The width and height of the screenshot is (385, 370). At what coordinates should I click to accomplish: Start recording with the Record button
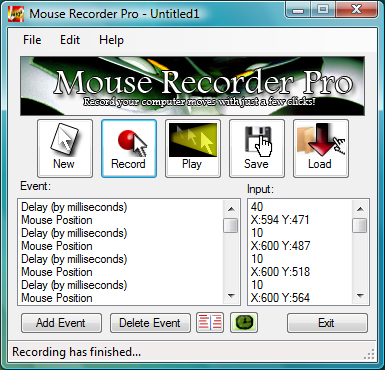point(129,149)
